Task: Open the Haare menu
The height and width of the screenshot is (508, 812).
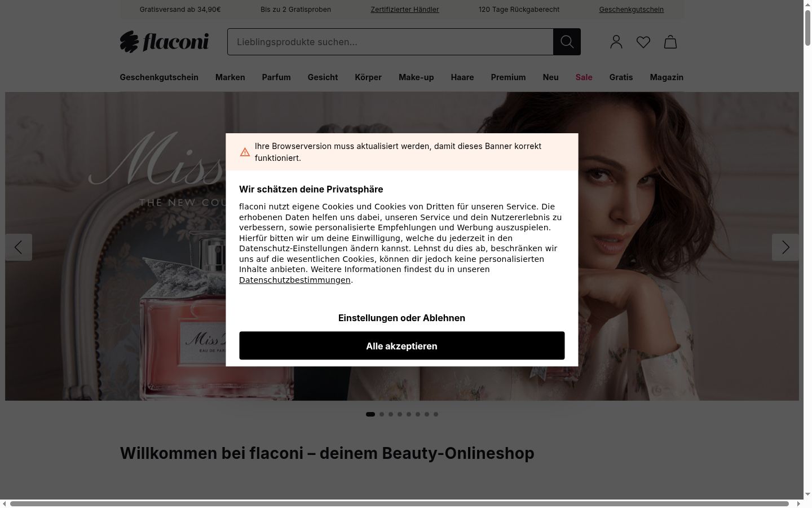Action: click(x=462, y=77)
